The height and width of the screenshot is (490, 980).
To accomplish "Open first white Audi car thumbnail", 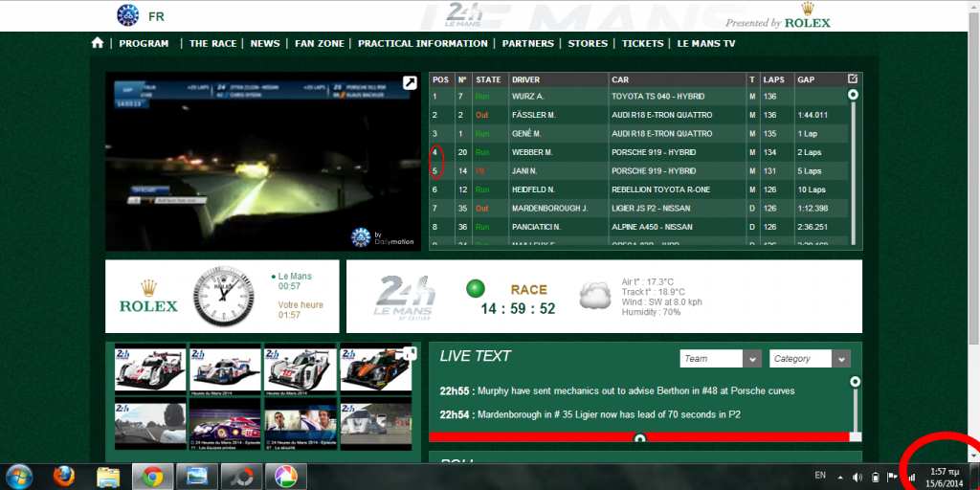I will click(150, 369).
